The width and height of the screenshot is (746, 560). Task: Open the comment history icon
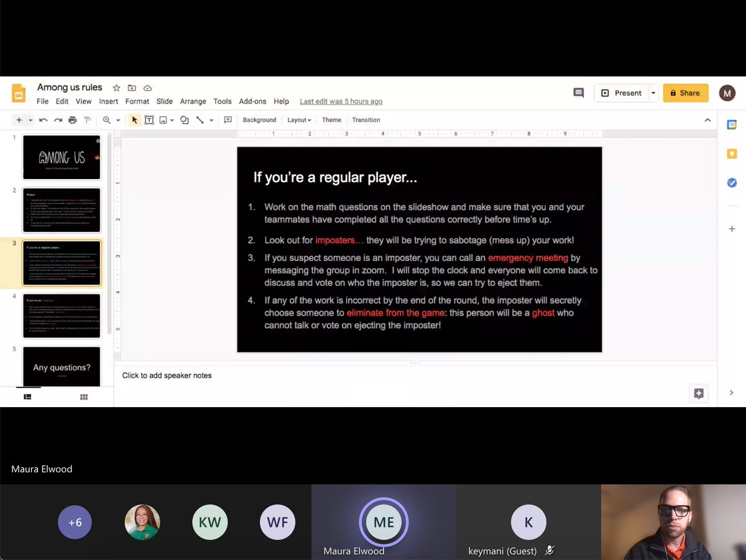click(x=579, y=93)
